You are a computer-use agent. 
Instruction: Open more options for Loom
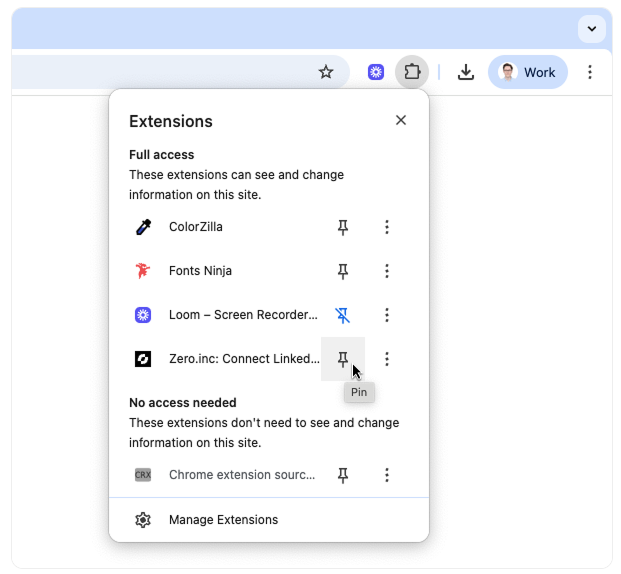tap(387, 315)
